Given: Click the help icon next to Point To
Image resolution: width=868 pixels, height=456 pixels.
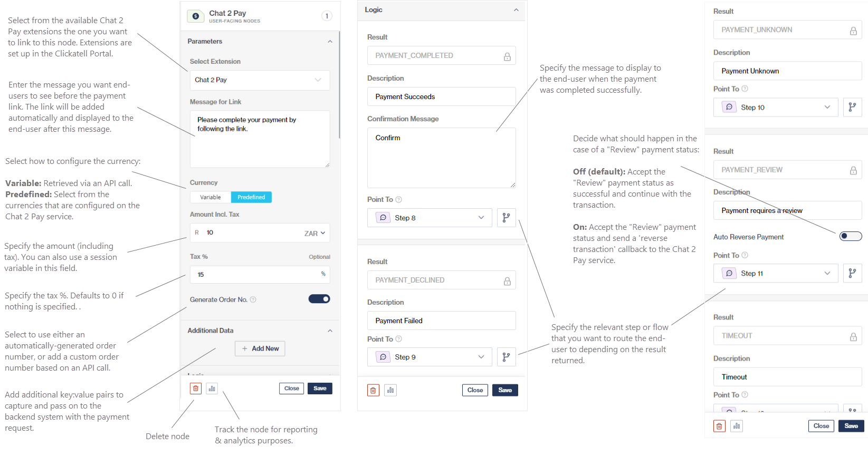Looking at the screenshot, I should coord(399,199).
